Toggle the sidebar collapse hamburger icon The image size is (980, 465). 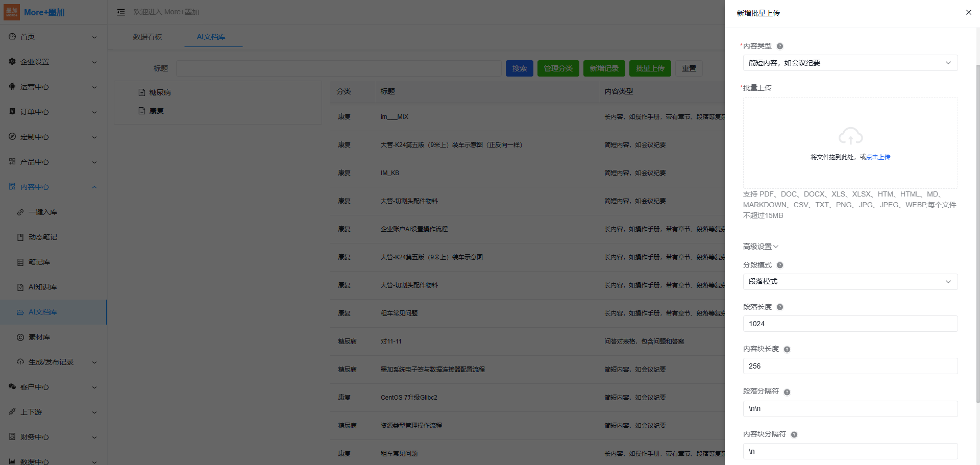[x=121, y=12]
